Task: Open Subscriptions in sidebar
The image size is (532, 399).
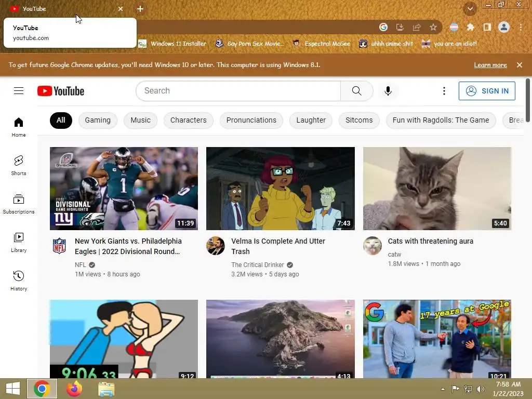Action: pos(19,204)
